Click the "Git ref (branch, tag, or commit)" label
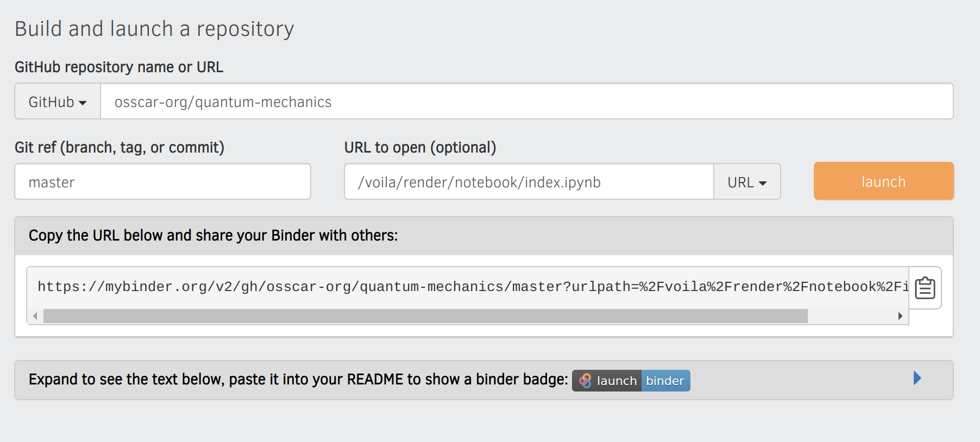 pos(120,147)
